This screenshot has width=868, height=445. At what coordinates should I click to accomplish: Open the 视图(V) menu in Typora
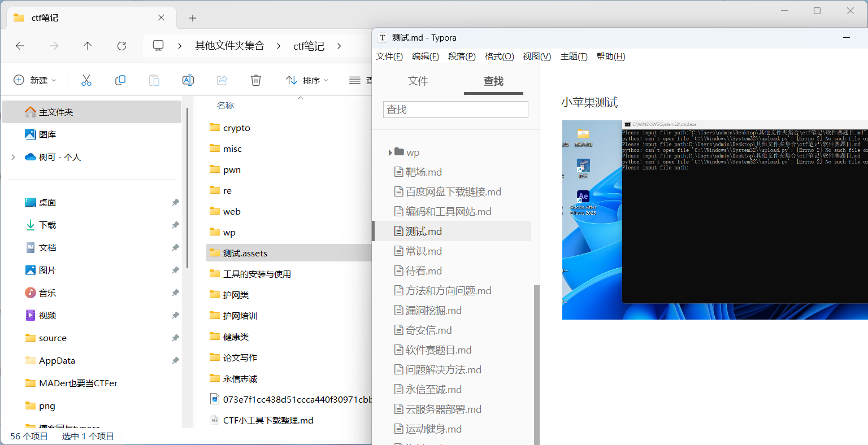pyautogui.click(x=537, y=56)
